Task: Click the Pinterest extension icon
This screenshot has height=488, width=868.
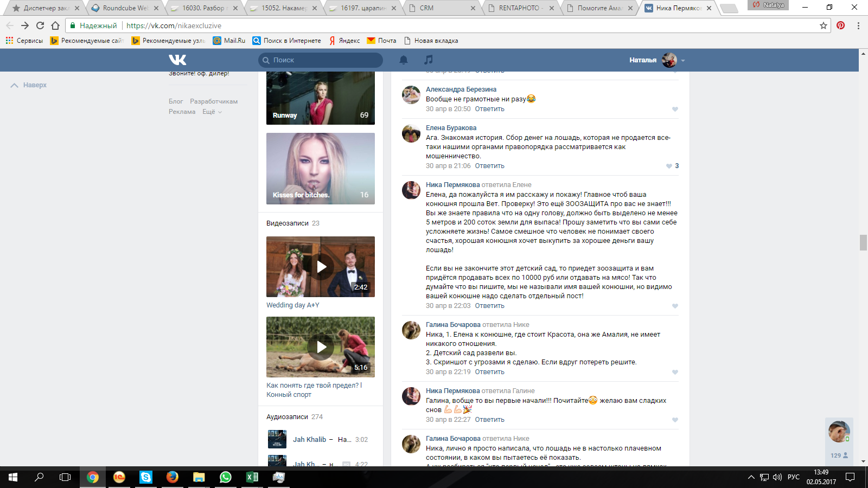Action: point(840,25)
